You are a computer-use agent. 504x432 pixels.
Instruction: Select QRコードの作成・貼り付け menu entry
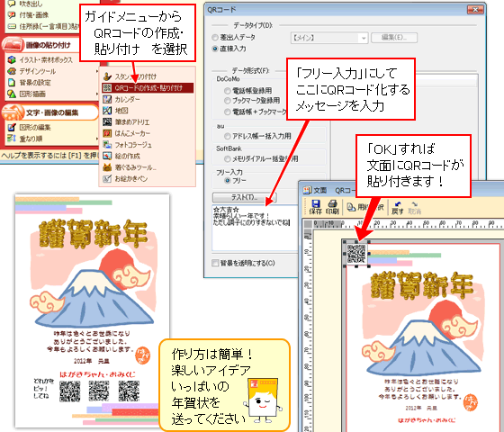click(148, 88)
